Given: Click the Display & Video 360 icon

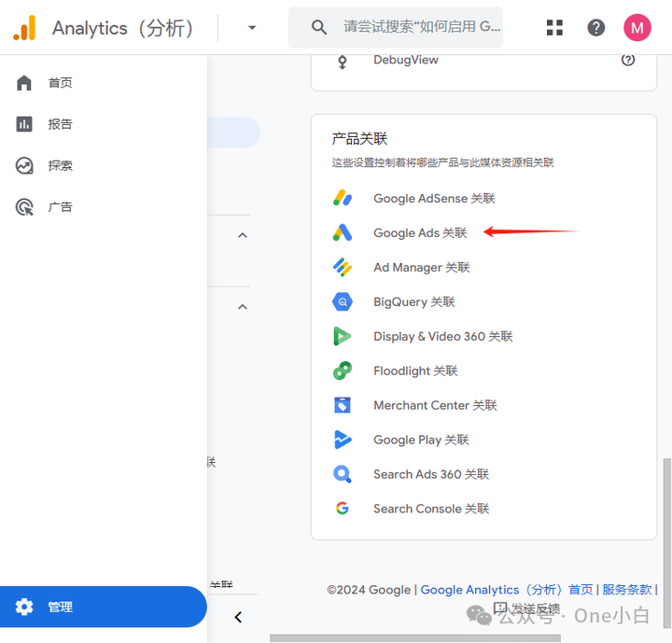Looking at the screenshot, I should click(343, 336).
